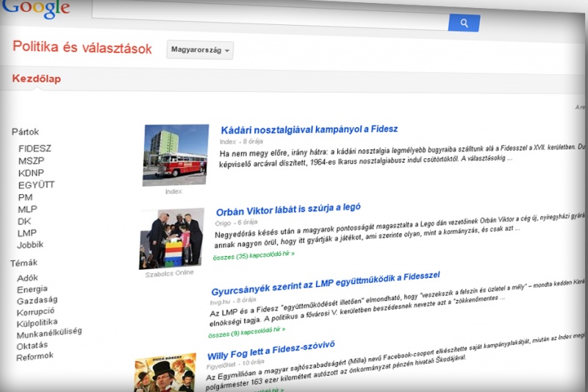Click the Pártok section heading
The width and height of the screenshot is (588, 392).
click(25, 132)
